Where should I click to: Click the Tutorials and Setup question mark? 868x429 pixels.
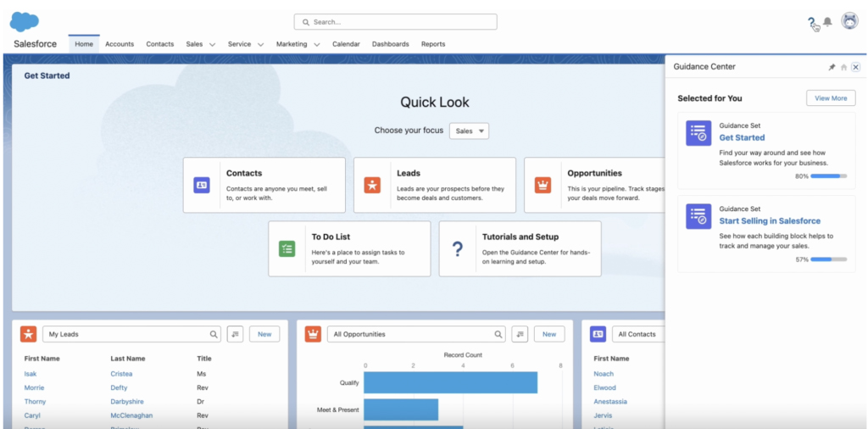click(457, 249)
